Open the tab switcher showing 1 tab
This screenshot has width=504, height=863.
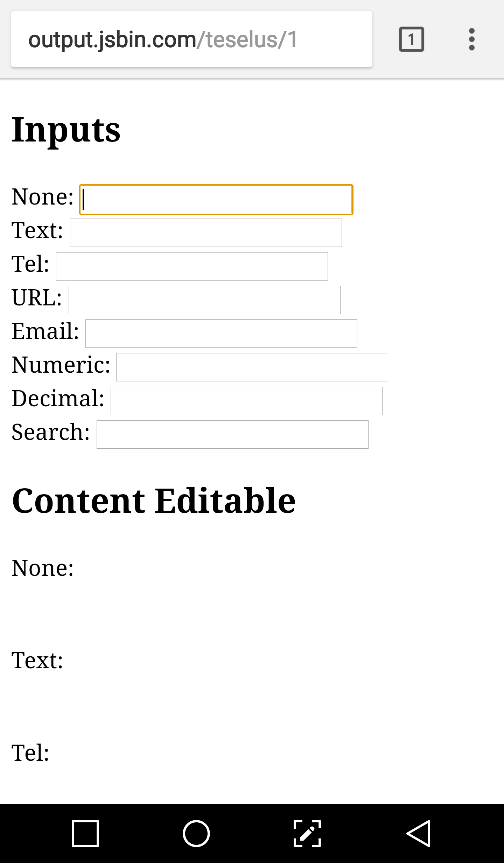click(411, 39)
